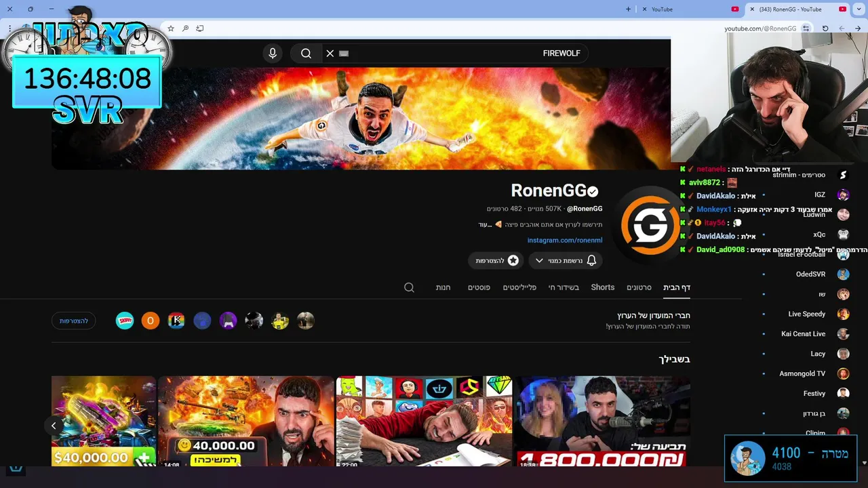Open the חנות store tab
This screenshot has width=868, height=488.
[x=443, y=287]
